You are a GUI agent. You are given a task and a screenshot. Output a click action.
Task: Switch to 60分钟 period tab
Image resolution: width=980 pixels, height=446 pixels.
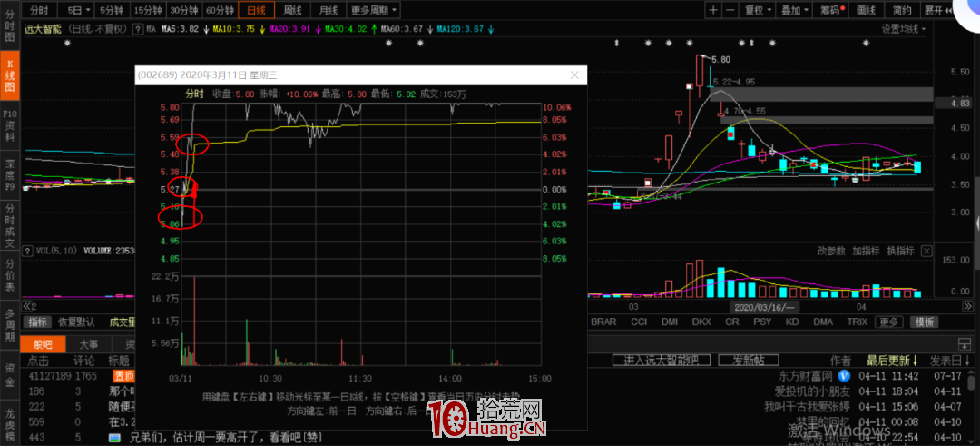[220, 10]
